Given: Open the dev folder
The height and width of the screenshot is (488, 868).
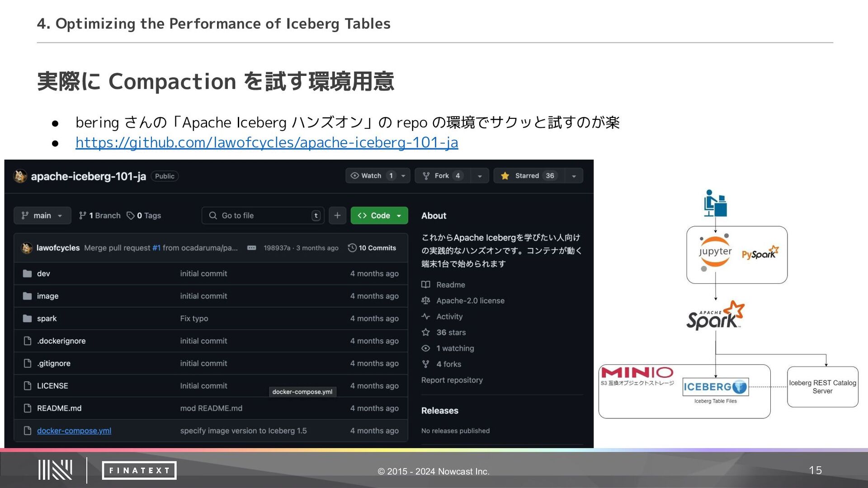Looking at the screenshot, I should tap(43, 273).
